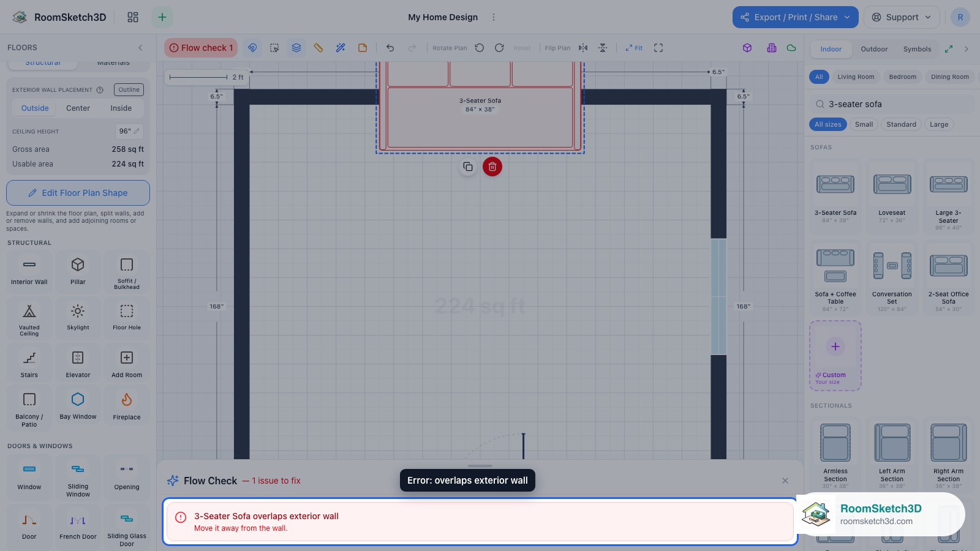Add a Sliding Window
The image size is (980, 551).
(78, 479)
